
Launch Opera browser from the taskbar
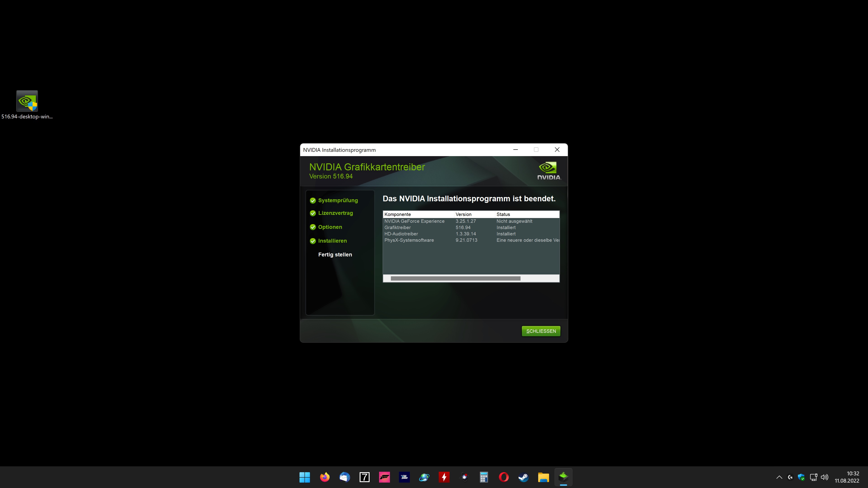[x=504, y=477]
